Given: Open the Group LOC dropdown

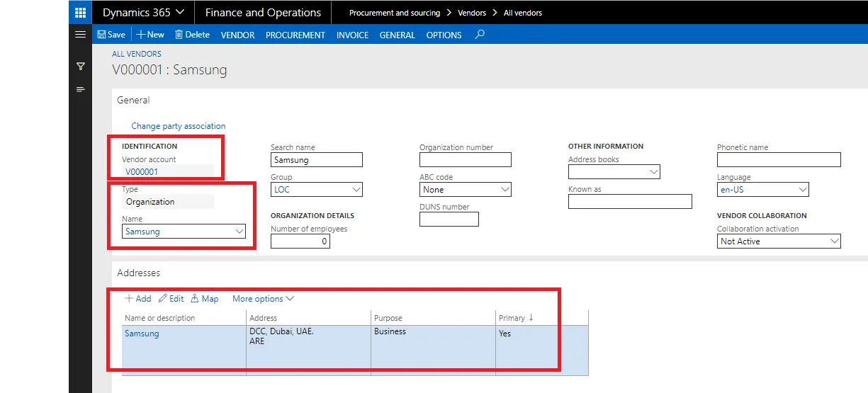Looking at the screenshot, I should click(356, 190).
